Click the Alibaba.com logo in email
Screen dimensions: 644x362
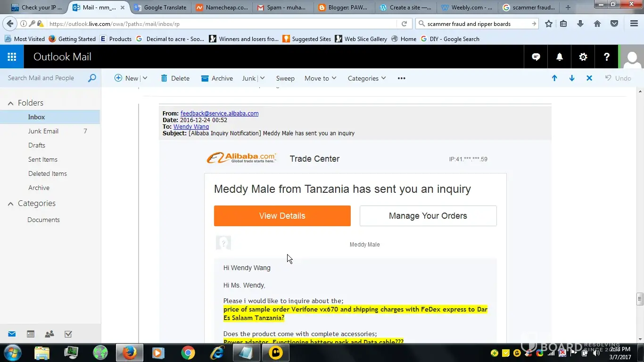click(x=241, y=158)
